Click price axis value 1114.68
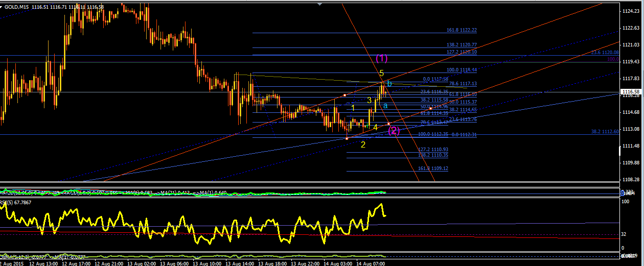Screen dimensions: 644x266 632,112
